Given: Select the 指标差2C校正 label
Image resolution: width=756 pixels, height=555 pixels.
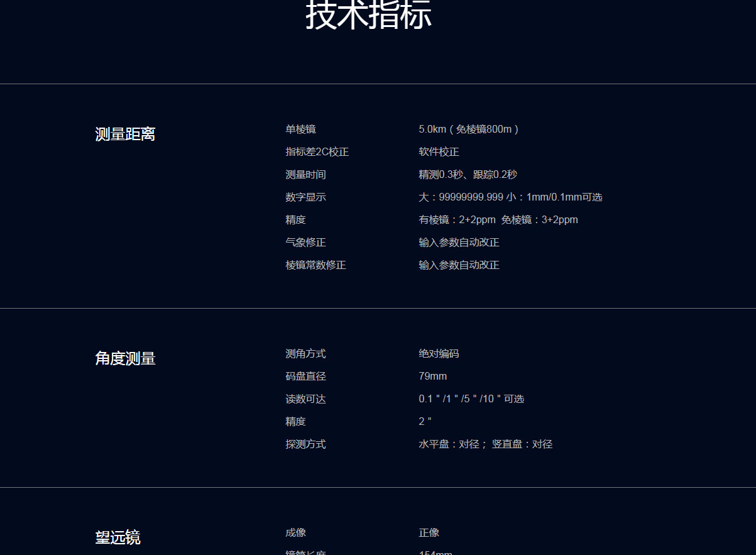Looking at the screenshot, I should coord(317,152).
